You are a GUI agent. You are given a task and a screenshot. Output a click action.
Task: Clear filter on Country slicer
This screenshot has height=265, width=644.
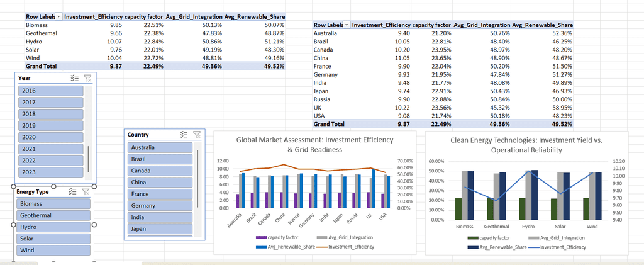[x=197, y=134]
